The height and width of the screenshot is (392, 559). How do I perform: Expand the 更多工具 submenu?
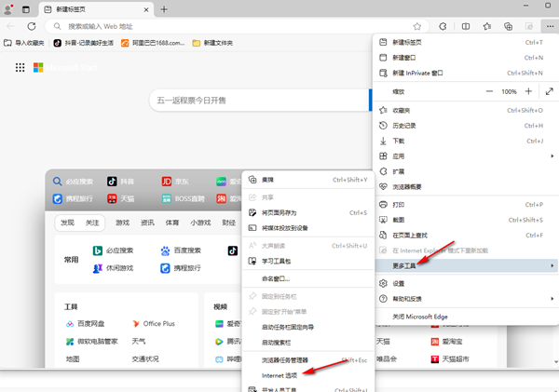pos(466,266)
